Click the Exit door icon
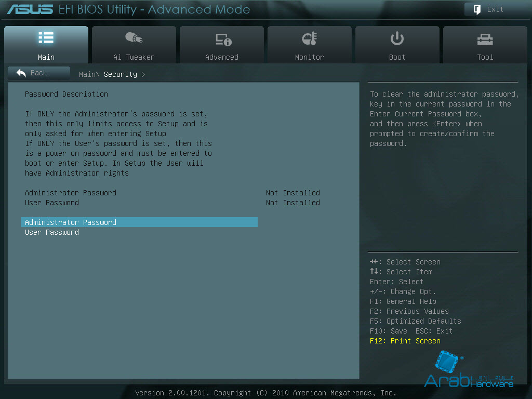 tap(477, 9)
